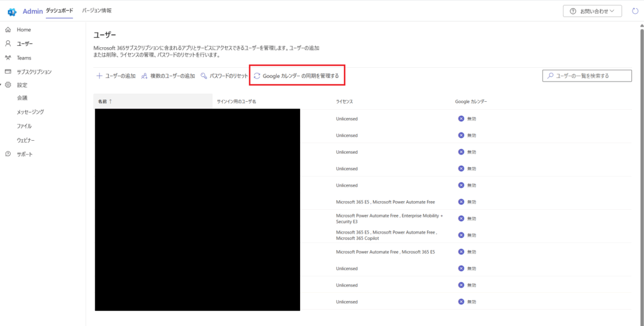Click ユーザーの追加 button
644x326 pixels.
pos(116,76)
